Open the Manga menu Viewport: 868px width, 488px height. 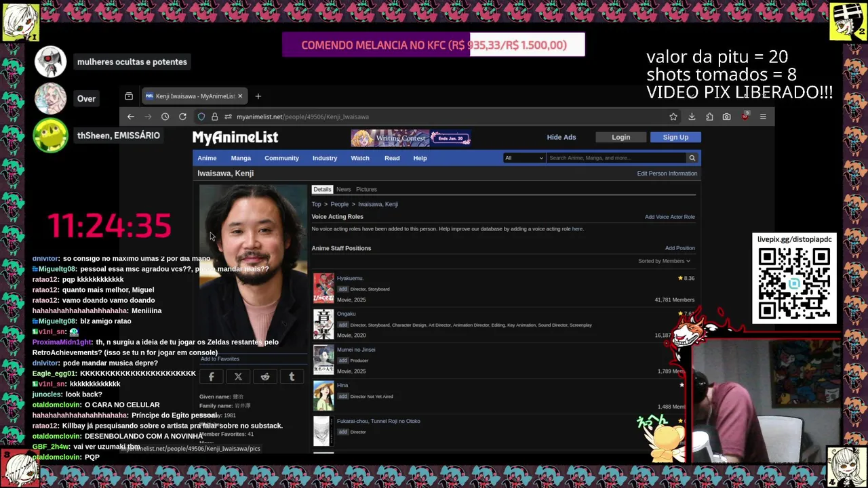(x=241, y=158)
